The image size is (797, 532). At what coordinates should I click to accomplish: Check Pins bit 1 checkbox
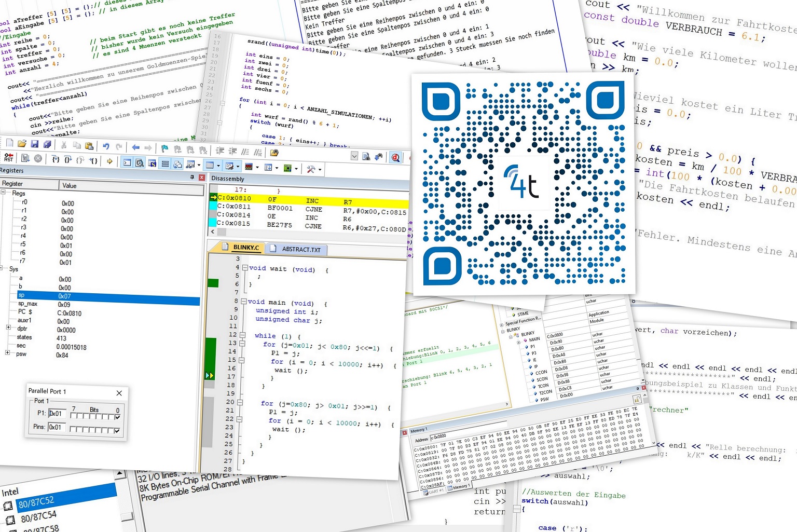point(111,430)
